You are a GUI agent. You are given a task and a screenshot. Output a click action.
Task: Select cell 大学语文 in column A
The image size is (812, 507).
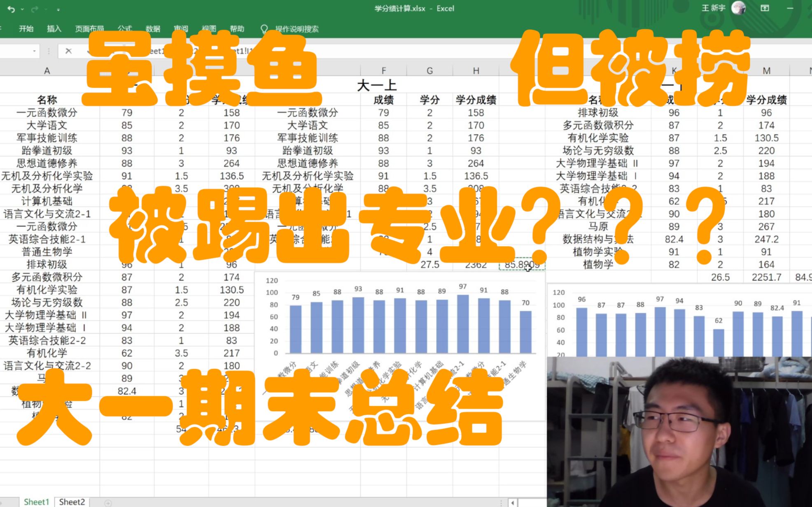click(47, 125)
